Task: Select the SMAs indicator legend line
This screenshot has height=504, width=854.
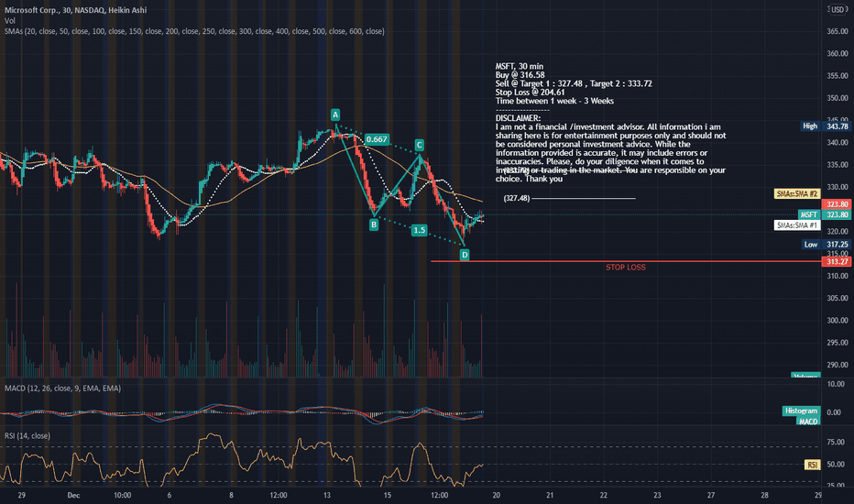Action: [x=194, y=31]
